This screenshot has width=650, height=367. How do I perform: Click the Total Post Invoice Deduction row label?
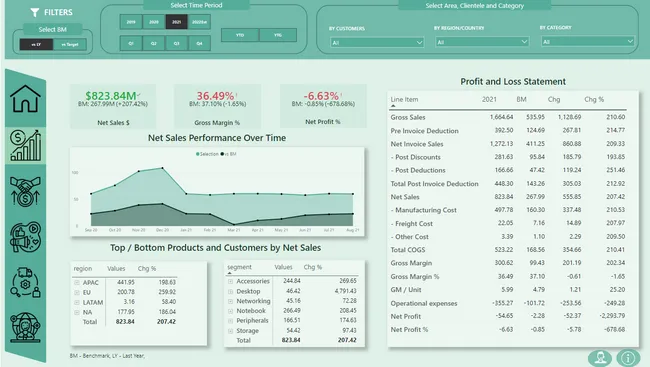(434, 184)
